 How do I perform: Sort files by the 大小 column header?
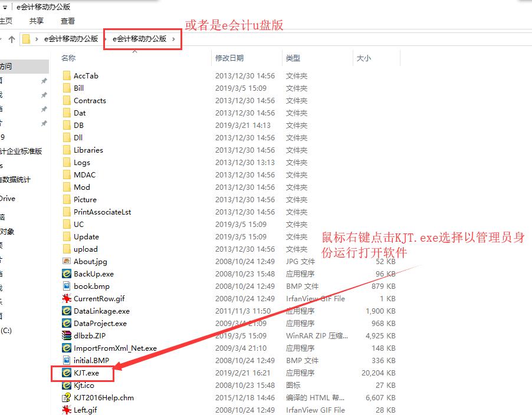(364, 58)
